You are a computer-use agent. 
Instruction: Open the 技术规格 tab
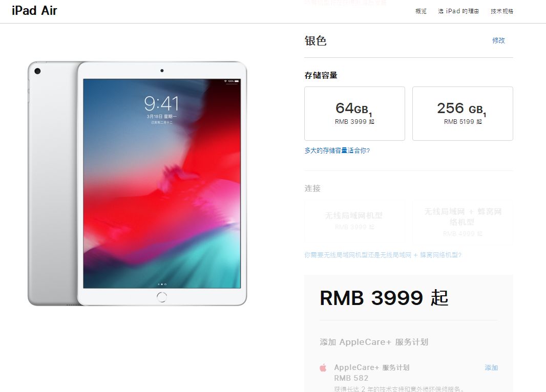coord(502,11)
